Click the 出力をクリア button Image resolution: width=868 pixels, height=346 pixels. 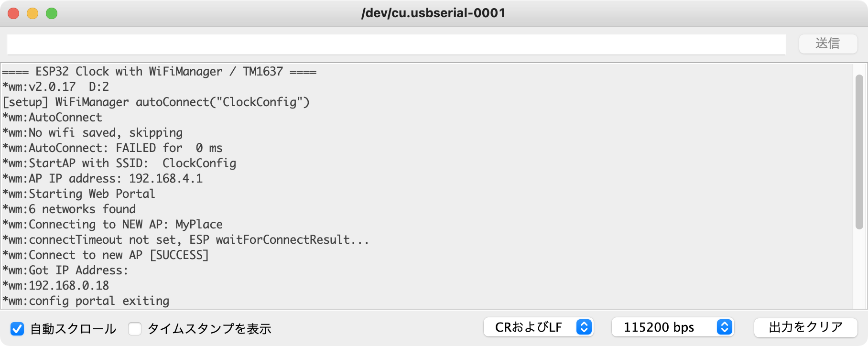[805, 327]
